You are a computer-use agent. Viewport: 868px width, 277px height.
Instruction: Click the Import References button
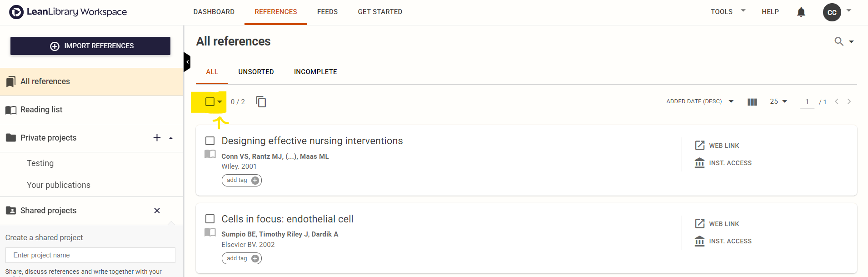point(90,46)
